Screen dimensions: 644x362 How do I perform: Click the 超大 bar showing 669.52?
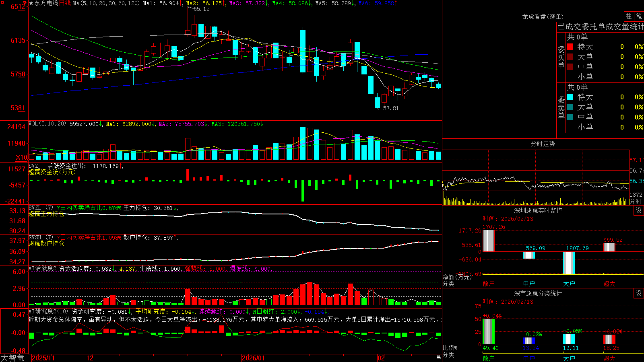[609, 247]
